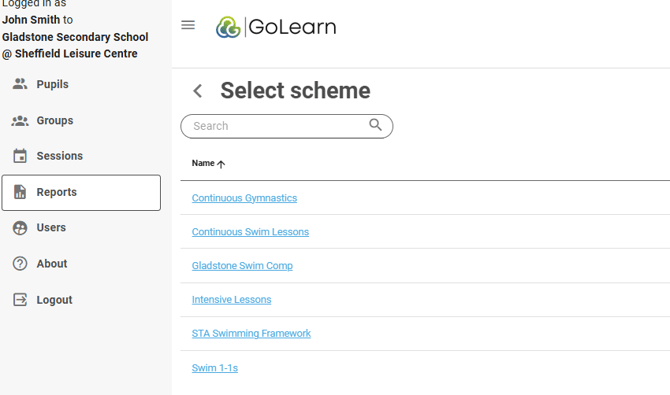Click the About question mark icon

(20, 264)
